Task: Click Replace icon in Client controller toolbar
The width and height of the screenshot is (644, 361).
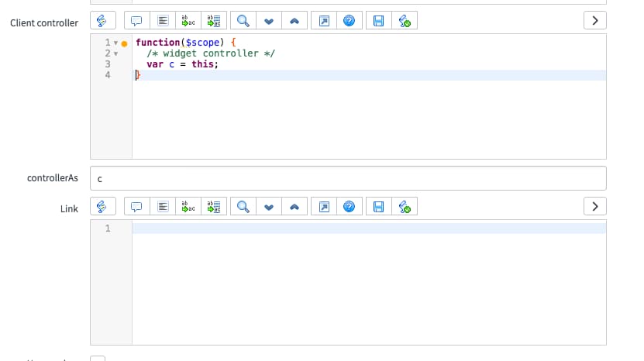Action: 188,22
